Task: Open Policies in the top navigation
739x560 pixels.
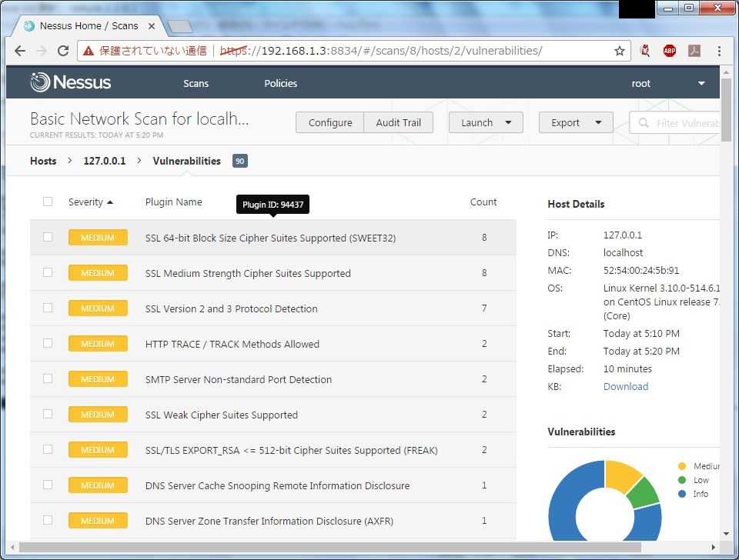Action: tap(280, 83)
